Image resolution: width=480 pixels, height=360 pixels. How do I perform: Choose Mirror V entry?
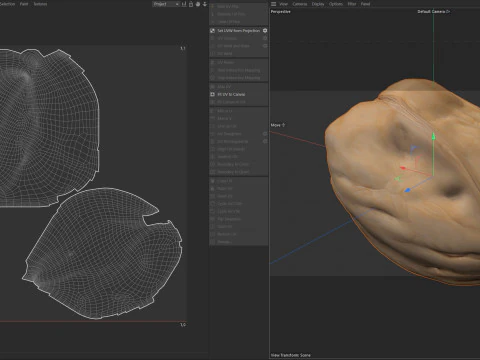pyautogui.click(x=239, y=118)
